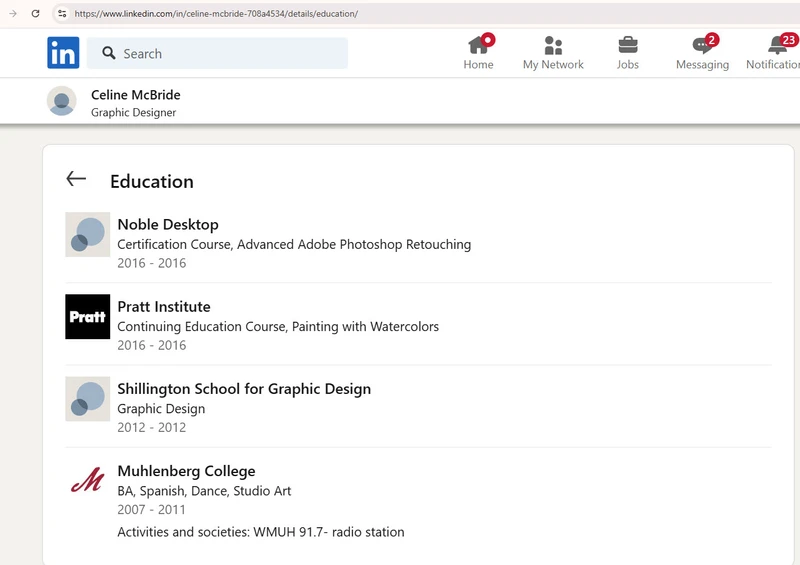Click 'Graphic Design' under Shillington
800x565 pixels.
161,409
